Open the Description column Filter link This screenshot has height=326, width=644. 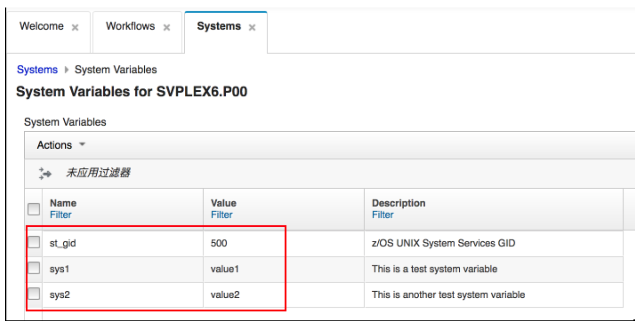point(382,215)
